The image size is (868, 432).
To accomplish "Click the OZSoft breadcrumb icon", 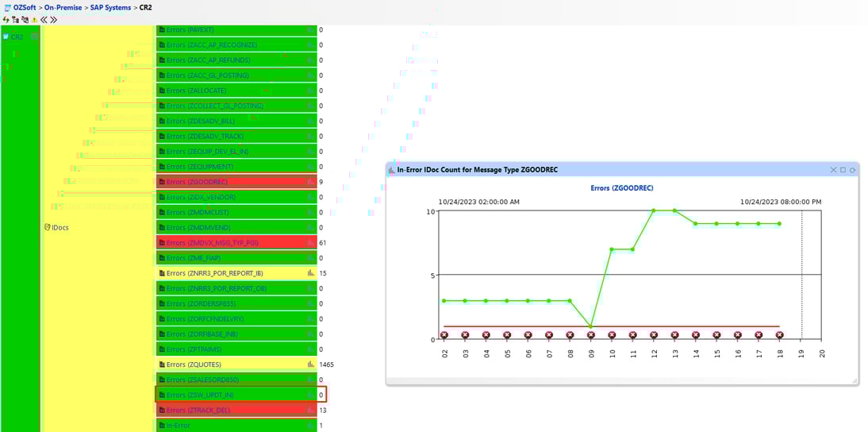I will 6,8.
